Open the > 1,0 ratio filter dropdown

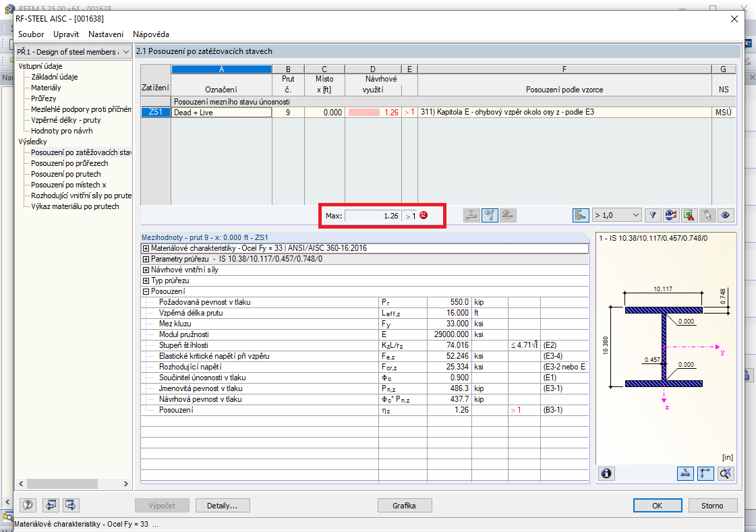[617, 215]
